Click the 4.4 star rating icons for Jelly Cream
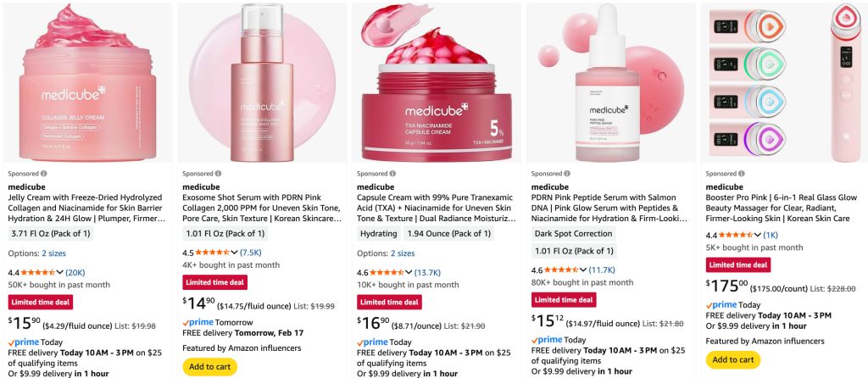The height and width of the screenshot is (378, 868). pos(37,272)
